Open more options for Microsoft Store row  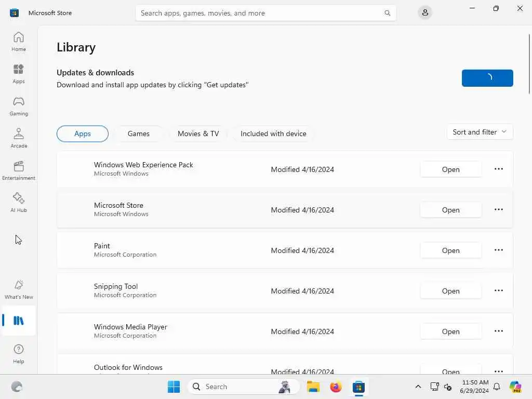click(x=498, y=210)
